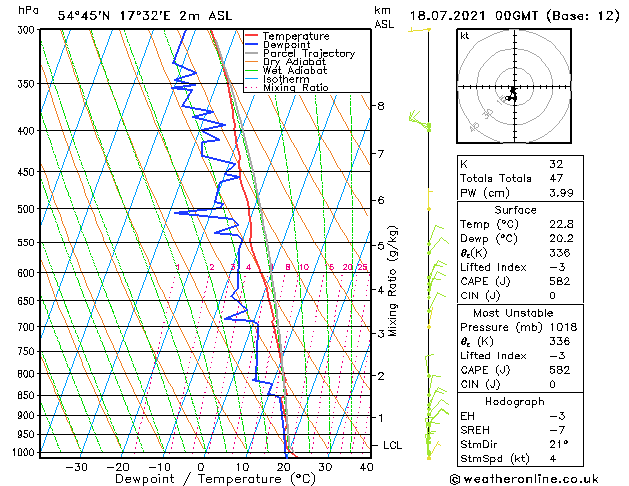Click the '650' hPa pressure label

28,301
